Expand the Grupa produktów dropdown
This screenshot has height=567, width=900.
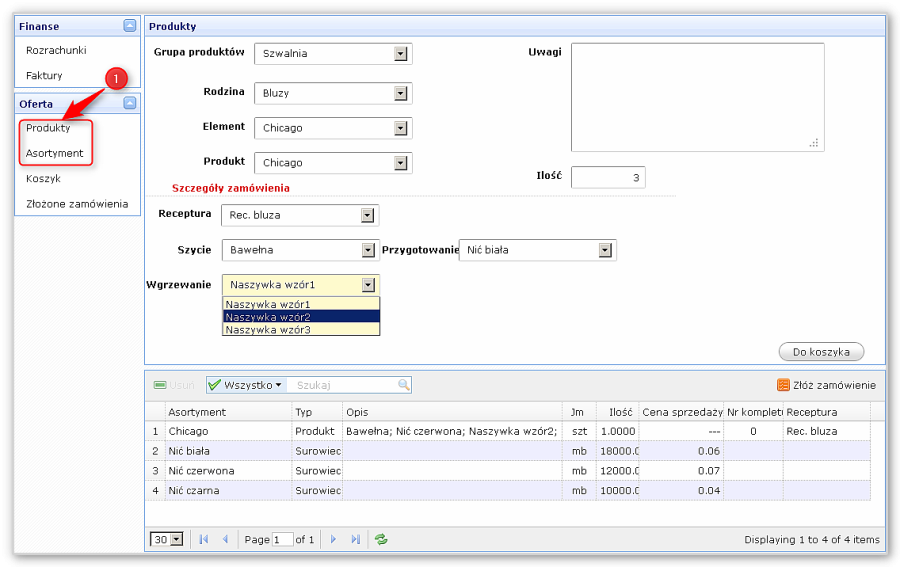point(401,54)
